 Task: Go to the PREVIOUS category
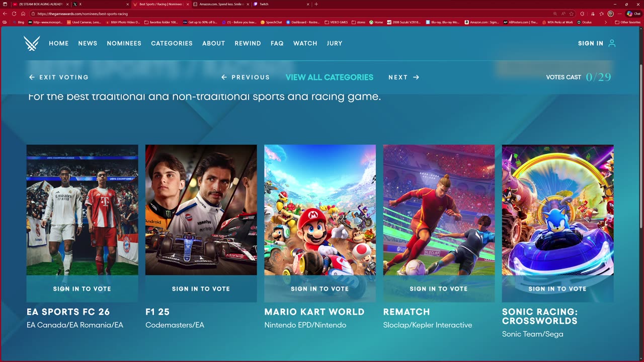click(x=246, y=77)
